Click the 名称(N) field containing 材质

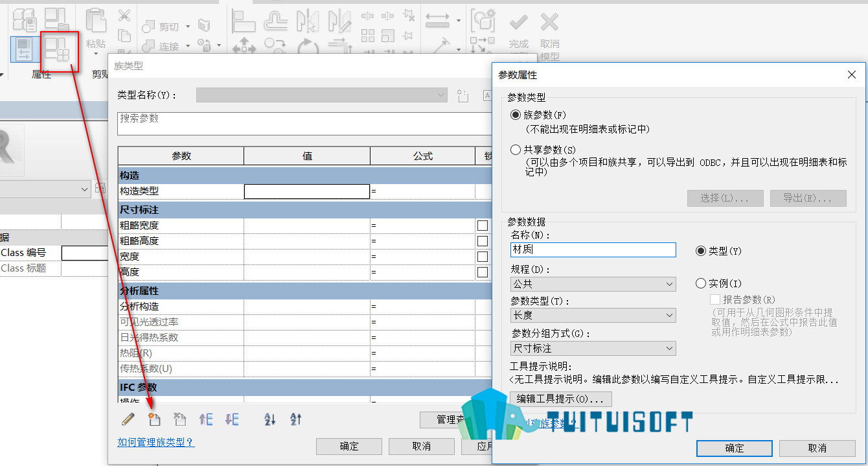pyautogui.click(x=593, y=250)
